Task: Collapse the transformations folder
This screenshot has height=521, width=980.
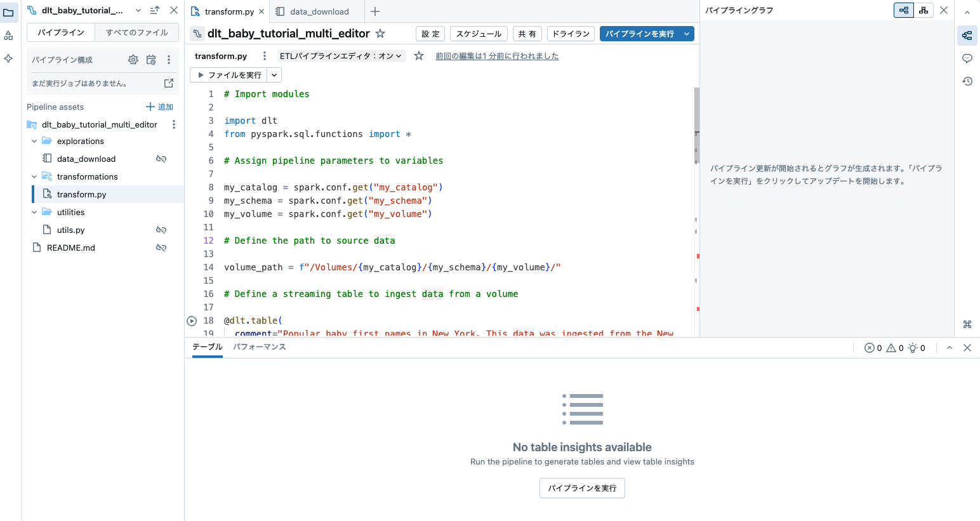Action: (34, 176)
